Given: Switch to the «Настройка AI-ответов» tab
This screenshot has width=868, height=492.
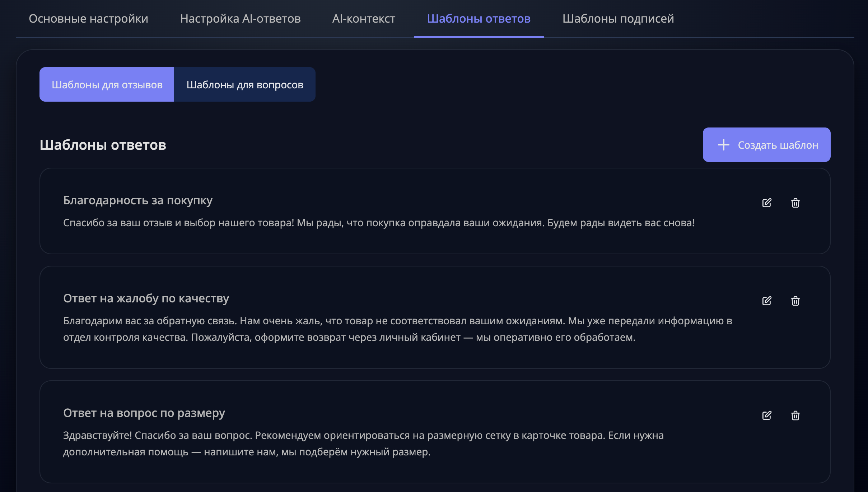Looking at the screenshot, I should [241, 19].
